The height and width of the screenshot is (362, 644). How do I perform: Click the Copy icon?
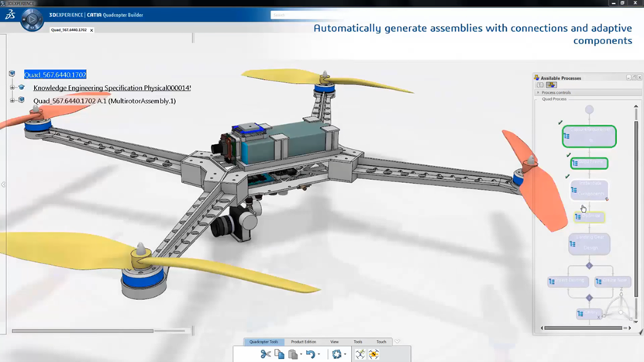(x=279, y=354)
